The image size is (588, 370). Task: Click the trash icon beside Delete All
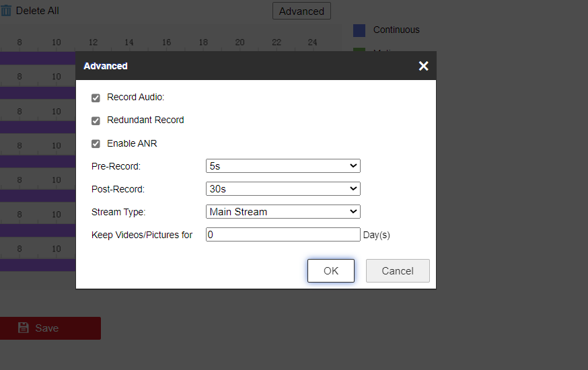[6, 11]
